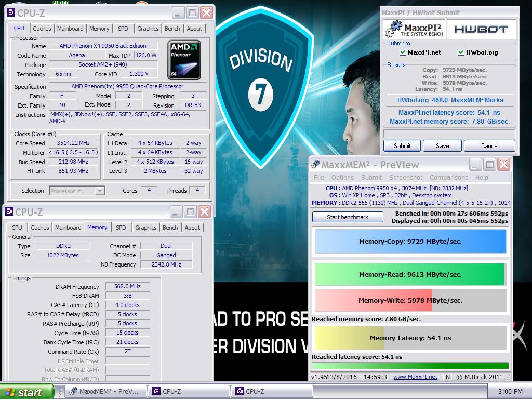
Task: Click the Memory-Copy result bar
Action: click(x=410, y=241)
